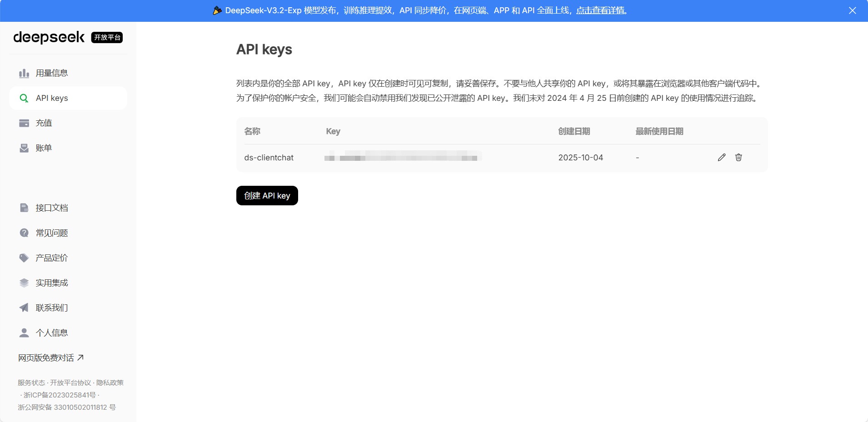
Task: Open the 开放平台协议 footer link
Action: 70,383
